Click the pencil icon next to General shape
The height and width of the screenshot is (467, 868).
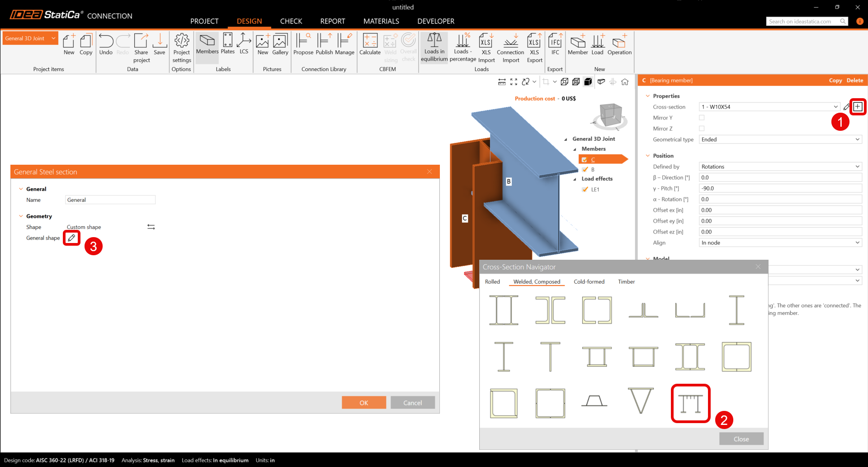click(71, 238)
